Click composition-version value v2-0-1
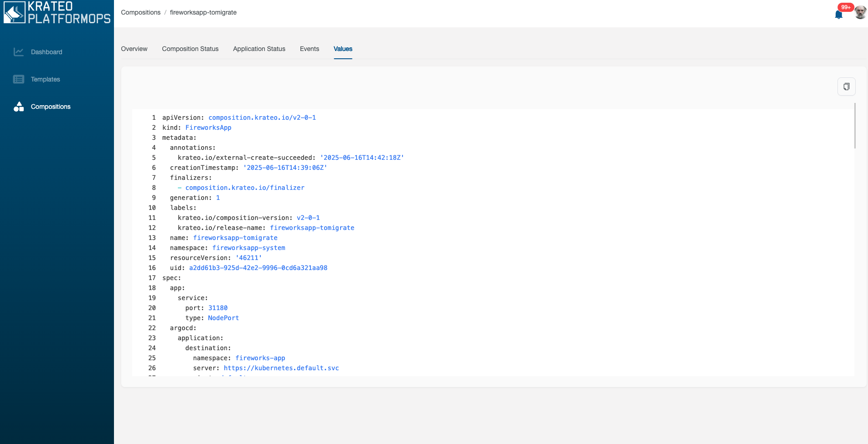The image size is (868, 444). 308,218
